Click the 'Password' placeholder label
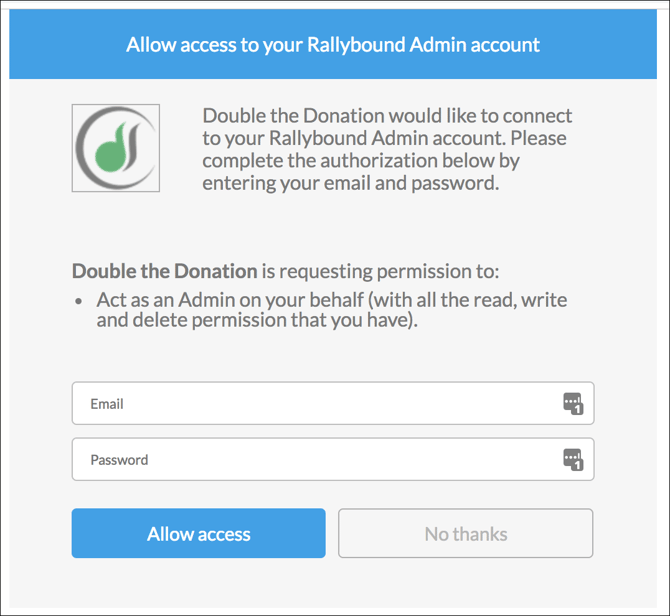670x616 pixels. pyautogui.click(x=119, y=460)
